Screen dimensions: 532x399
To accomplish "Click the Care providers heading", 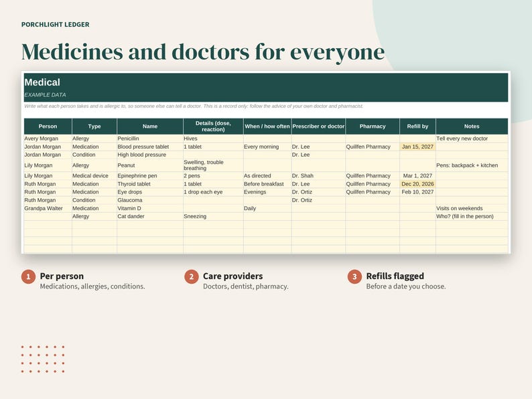I will (x=232, y=276).
